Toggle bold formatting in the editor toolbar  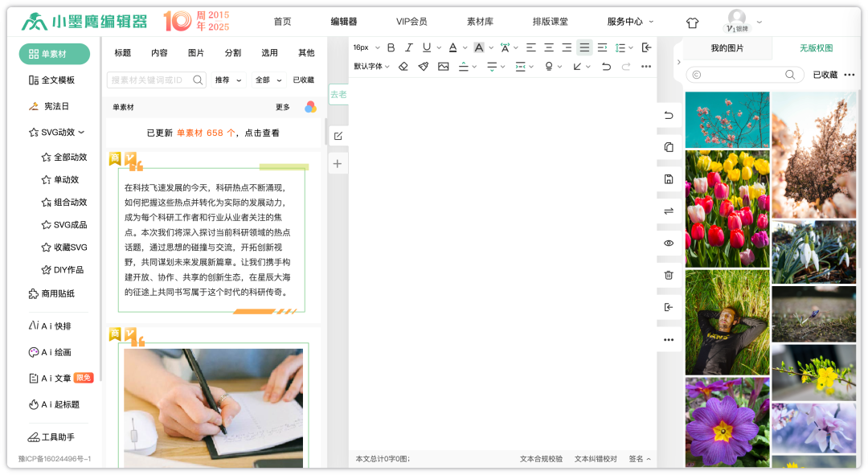pos(391,47)
